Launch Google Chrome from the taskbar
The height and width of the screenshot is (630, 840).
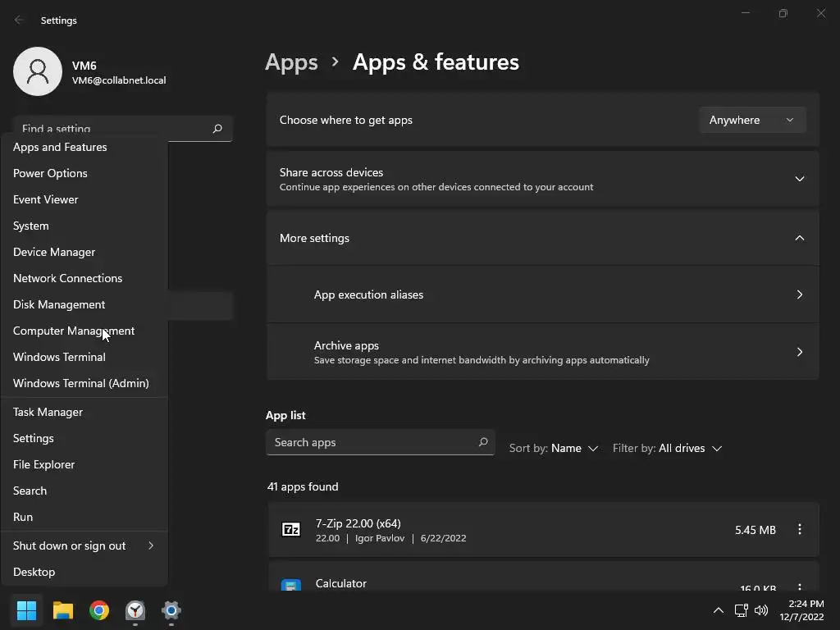[99, 610]
